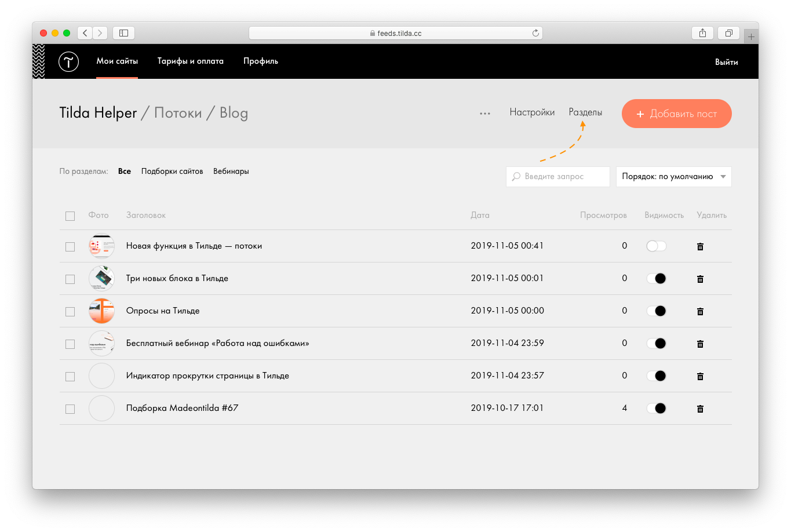Open the post 'Бесплатный вебинар «Работа над ошибками»'
The height and width of the screenshot is (532, 791).
(218, 344)
